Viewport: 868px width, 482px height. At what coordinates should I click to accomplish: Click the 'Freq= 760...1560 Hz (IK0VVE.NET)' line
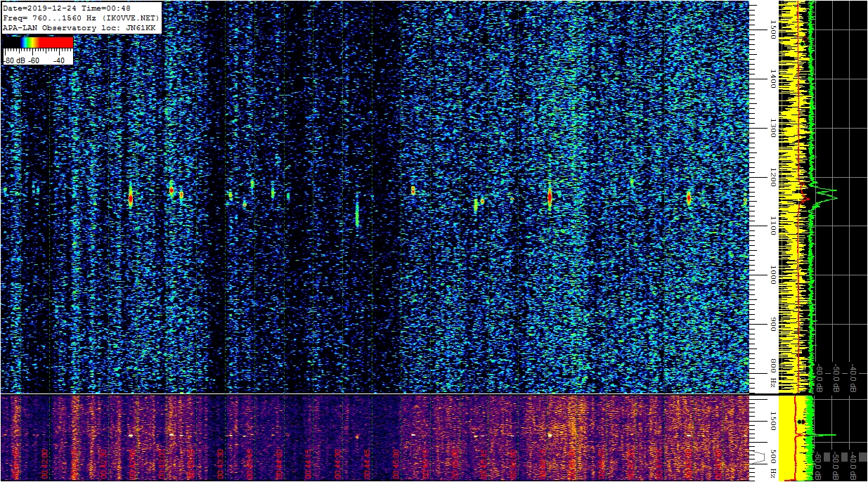tap(82, 18)
